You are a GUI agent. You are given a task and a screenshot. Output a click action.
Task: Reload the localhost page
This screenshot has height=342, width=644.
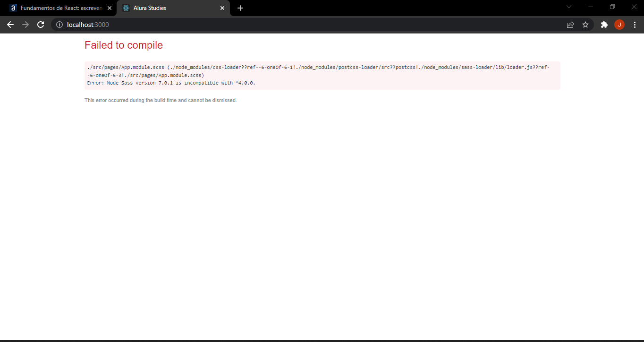tap(41, 25)
